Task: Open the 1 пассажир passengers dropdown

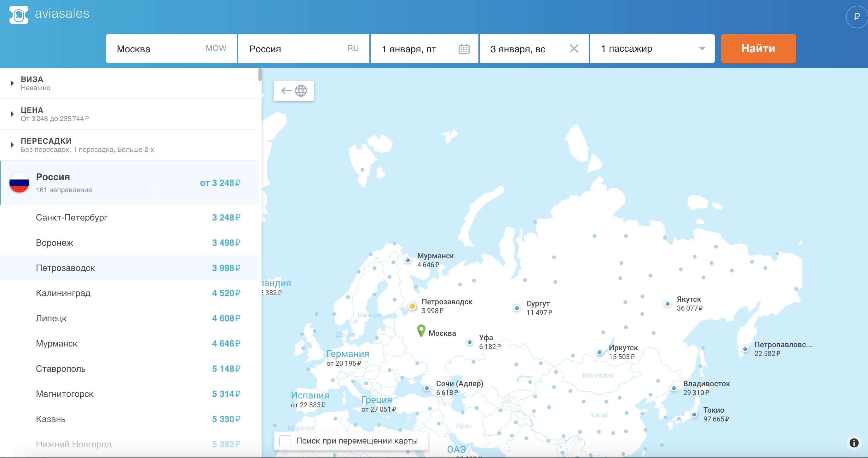Action: point(652,49)
